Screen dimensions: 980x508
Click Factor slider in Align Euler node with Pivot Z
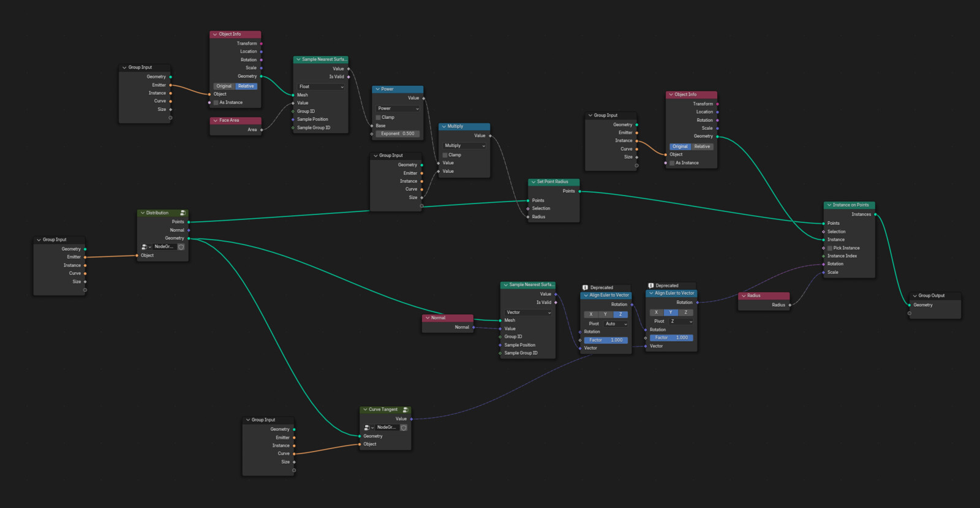(x=672, y=338)
